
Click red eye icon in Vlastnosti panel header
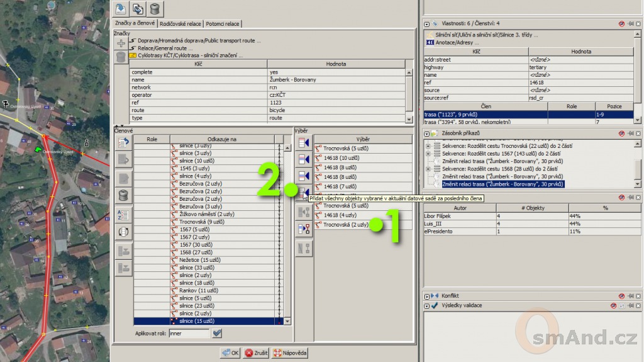[x=621, y=24]
